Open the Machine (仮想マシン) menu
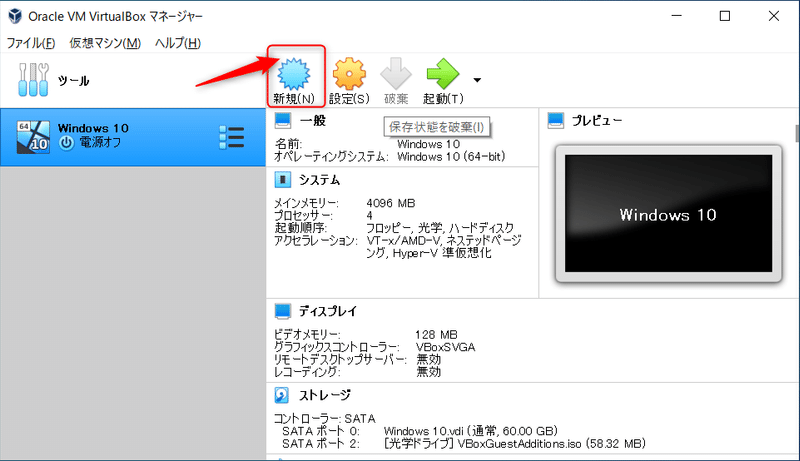The width and height of the screenshot is (800, 461). tap(105, 43)
